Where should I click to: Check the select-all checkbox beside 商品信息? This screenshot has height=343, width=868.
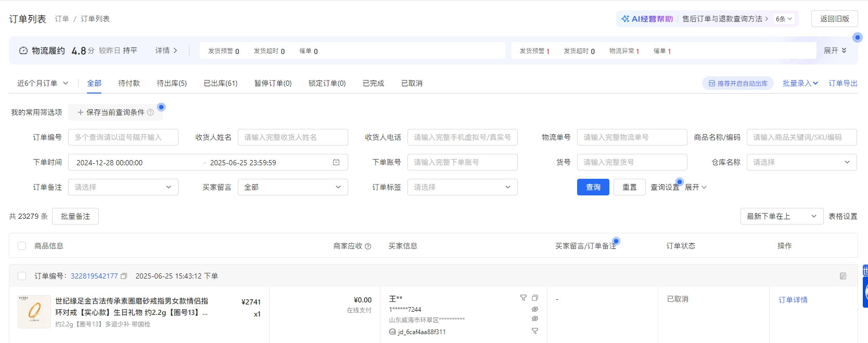(x=22, y=246)
